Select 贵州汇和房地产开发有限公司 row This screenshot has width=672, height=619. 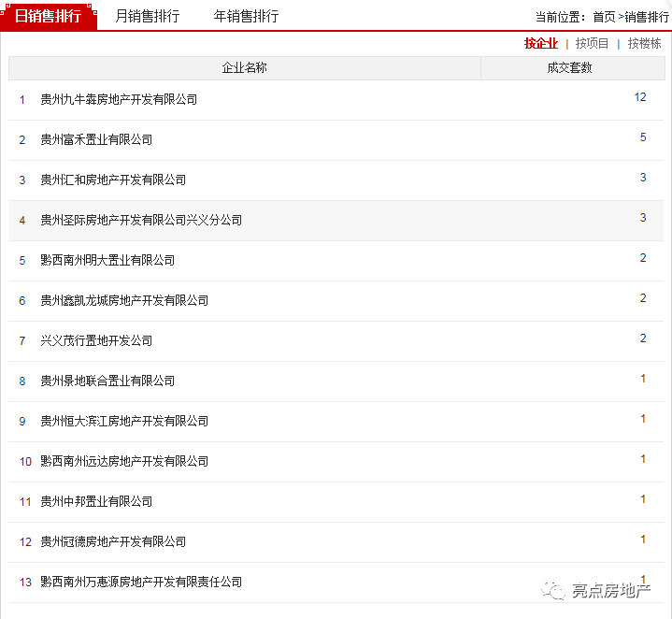336,180
